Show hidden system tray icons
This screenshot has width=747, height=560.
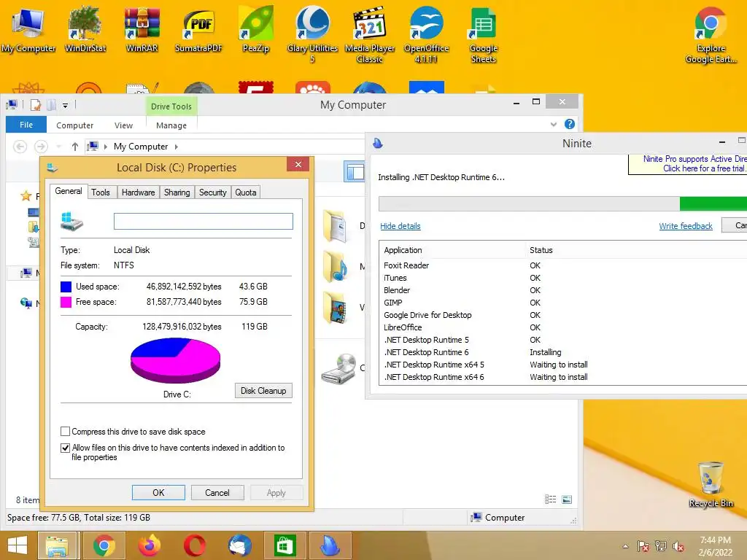(625, 547)
